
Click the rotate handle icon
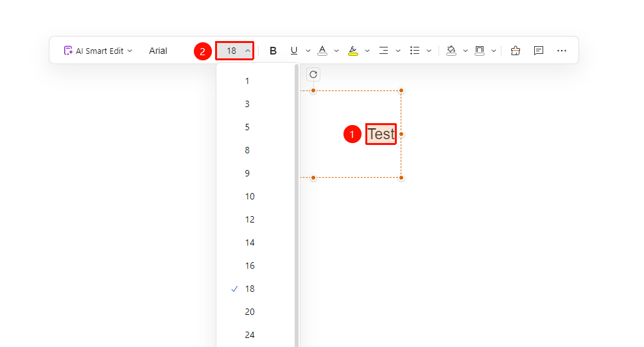(x=313, y=74)
